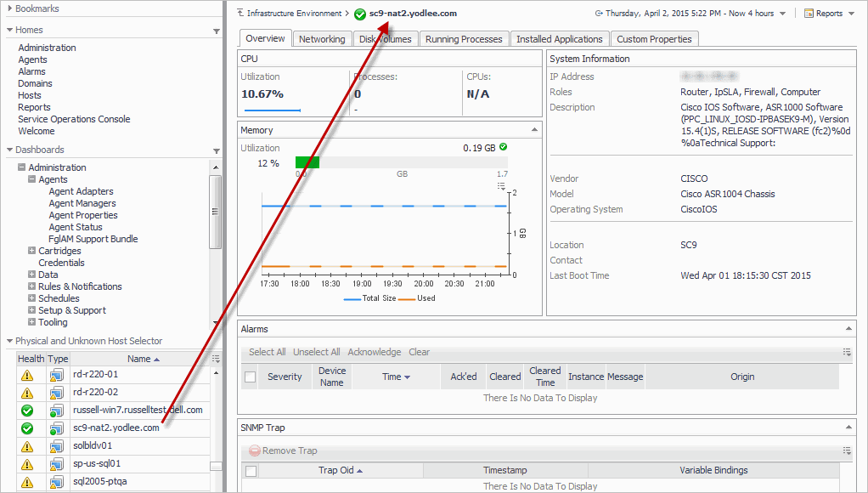Click the solbldv01 warning health icon

click(26, 446)
